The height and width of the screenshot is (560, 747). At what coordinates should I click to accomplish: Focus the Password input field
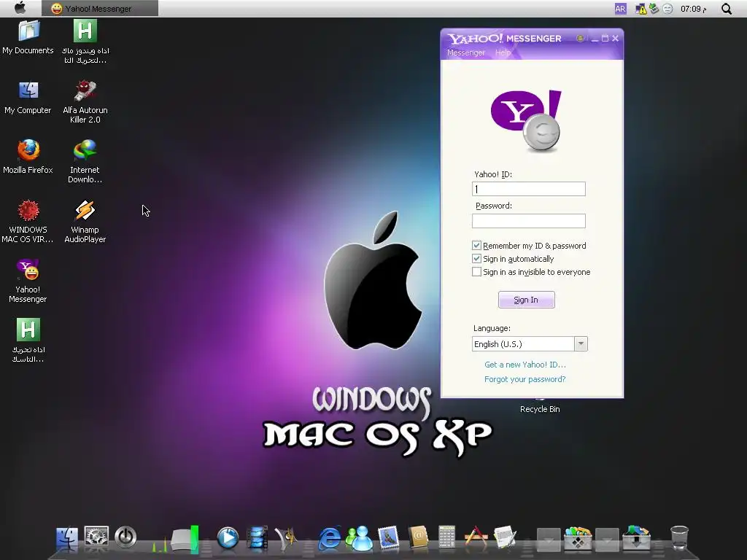529,220
